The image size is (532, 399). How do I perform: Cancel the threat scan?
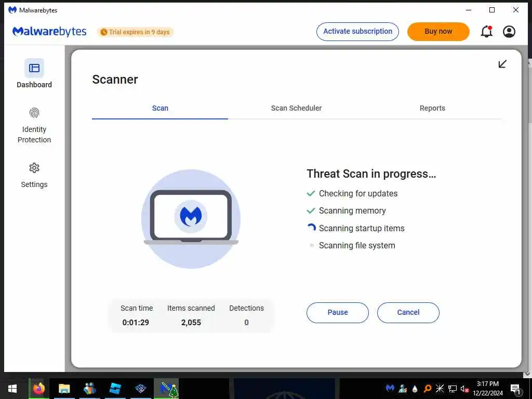(x=408, y=312)
